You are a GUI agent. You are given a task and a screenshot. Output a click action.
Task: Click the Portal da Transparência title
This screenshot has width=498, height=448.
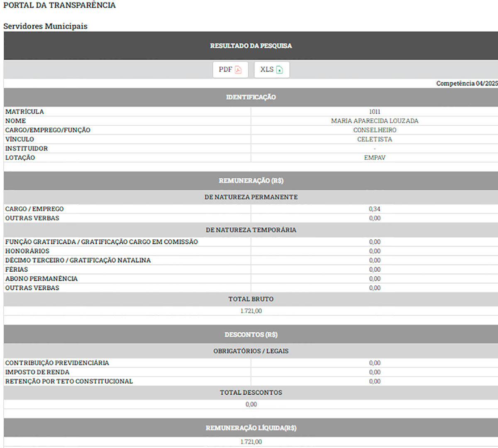(x=59, y=5)
